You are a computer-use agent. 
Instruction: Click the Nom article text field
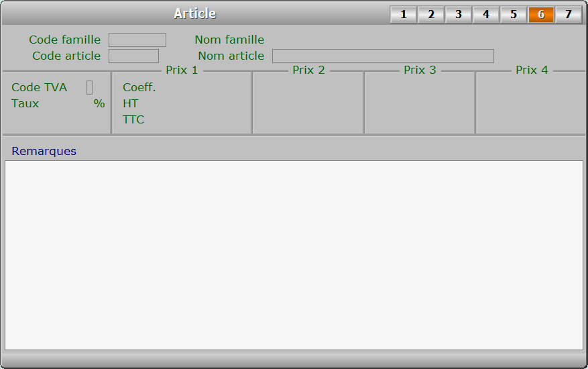coord(383,56)
